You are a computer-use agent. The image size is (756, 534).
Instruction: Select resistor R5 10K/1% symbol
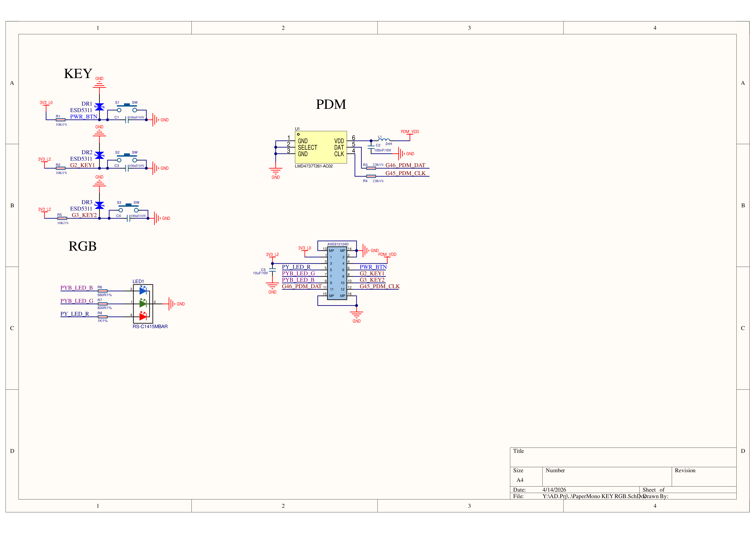(62, 218)
